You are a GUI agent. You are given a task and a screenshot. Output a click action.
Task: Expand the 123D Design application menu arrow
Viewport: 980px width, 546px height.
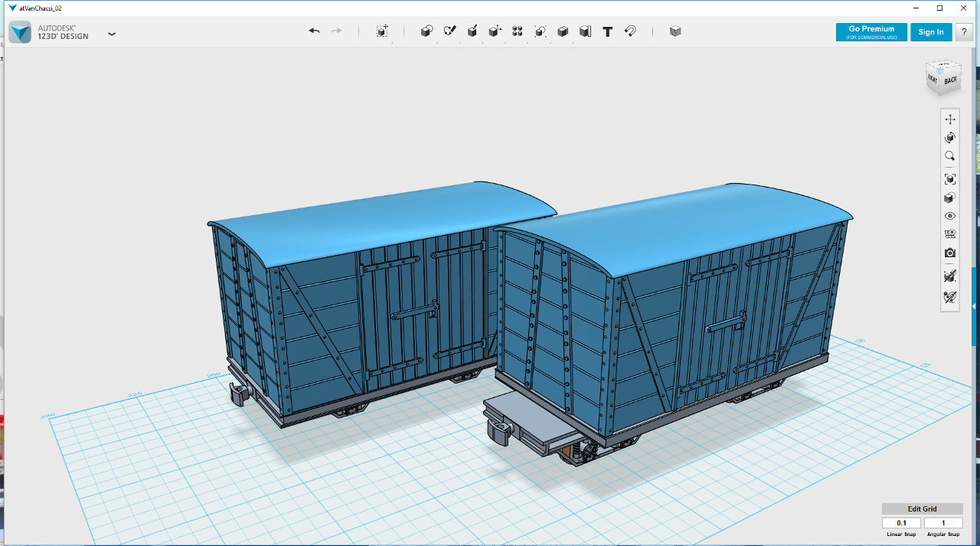point(112,34)
